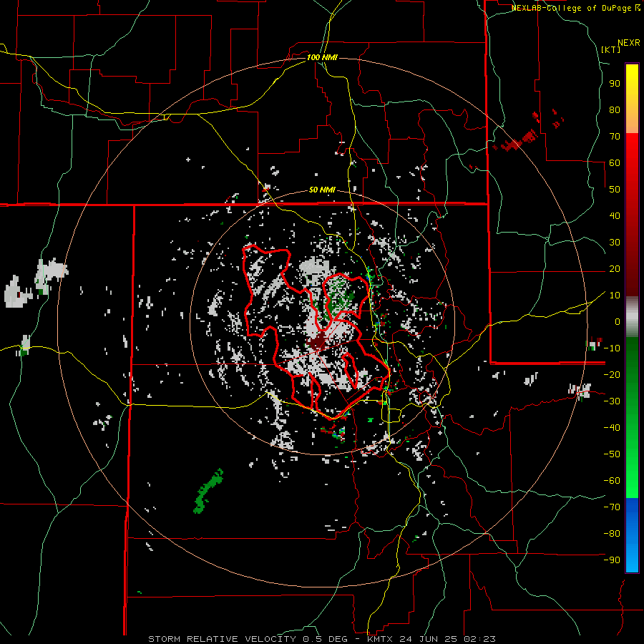The image size is (644, 644).
Task: Click the [KT] units label
Action: point(611,49)
